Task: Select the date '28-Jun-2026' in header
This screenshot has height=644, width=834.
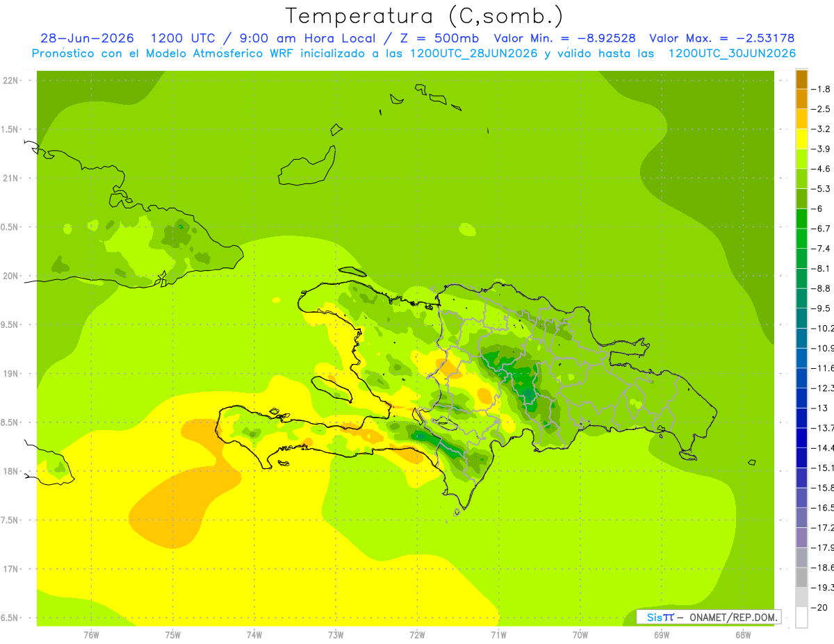Action: point(88,38)
